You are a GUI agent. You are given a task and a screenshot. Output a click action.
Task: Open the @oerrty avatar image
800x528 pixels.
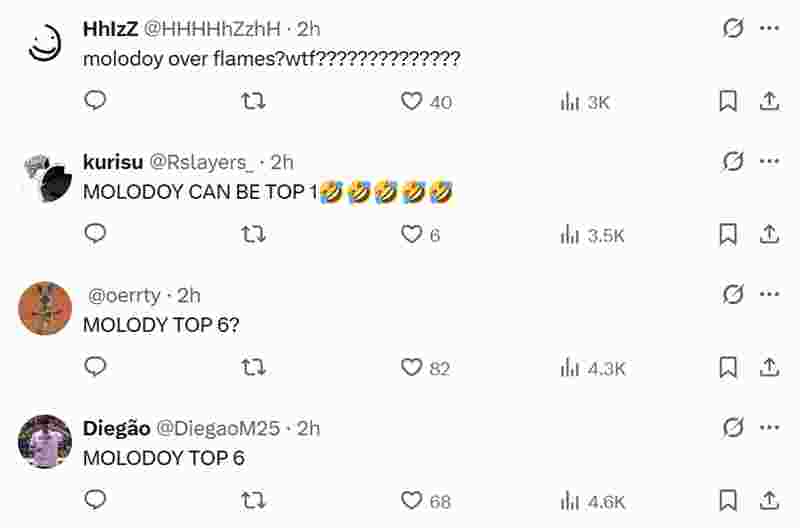tap(45, 308)
